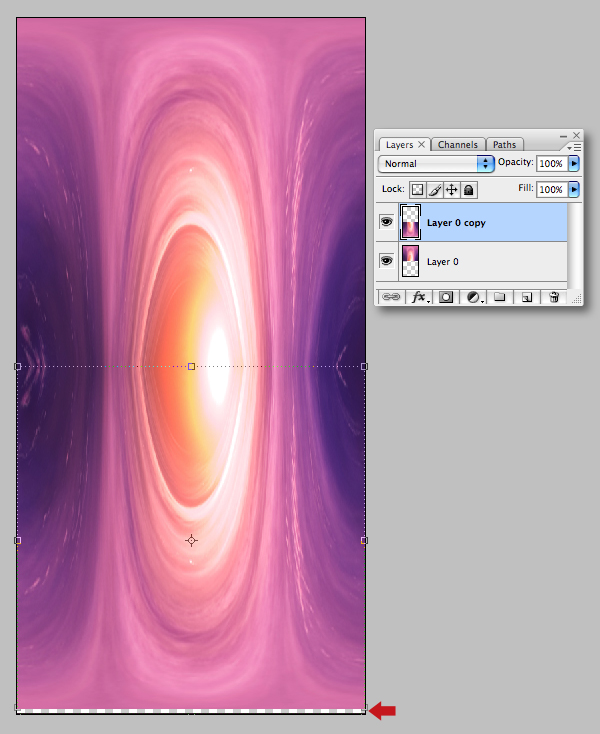Click the link layers icon
The height and width of the screenshot is (734, 600).
(391, 297)
